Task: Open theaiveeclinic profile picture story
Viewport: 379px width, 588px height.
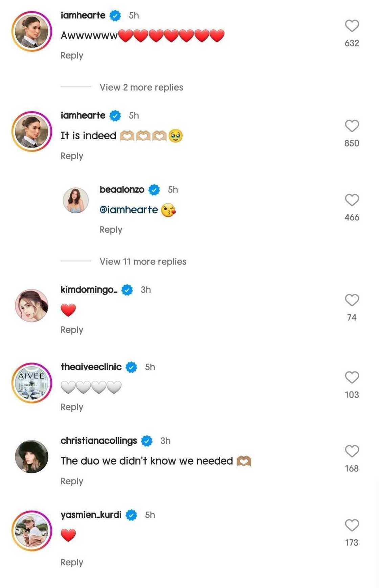Action: (32, 383)
